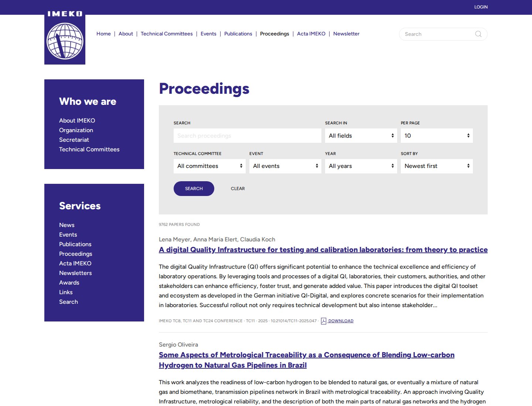Image resolution: width=532 pixels, height=406 pixels.
Task: Open Technical Committees in the sidebar
Action: click(89, 149)
